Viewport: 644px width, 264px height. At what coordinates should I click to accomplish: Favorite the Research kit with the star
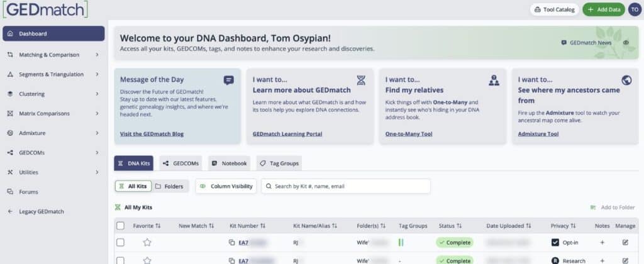coord(147,261)
